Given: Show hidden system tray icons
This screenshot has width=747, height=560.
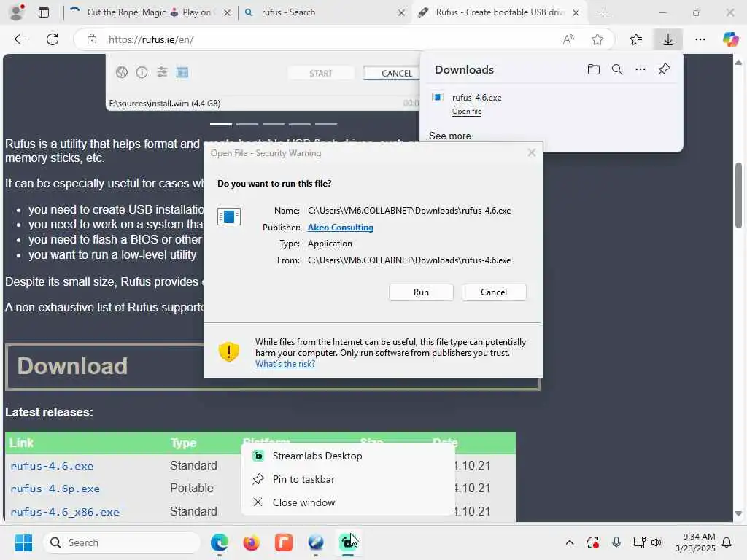Looking at the screenshot, I should pyautogui.click(x=569, y=542).
